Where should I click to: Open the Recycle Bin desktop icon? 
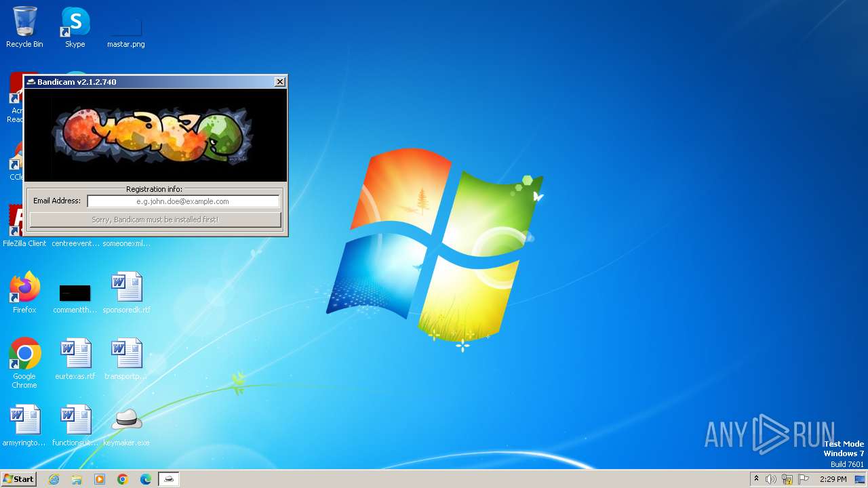24,27
